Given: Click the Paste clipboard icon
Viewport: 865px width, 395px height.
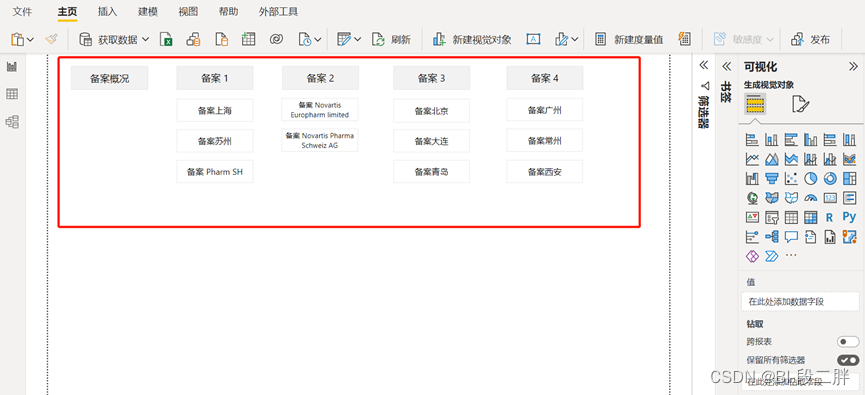Looking at the screenshot, I should point(18,39).
